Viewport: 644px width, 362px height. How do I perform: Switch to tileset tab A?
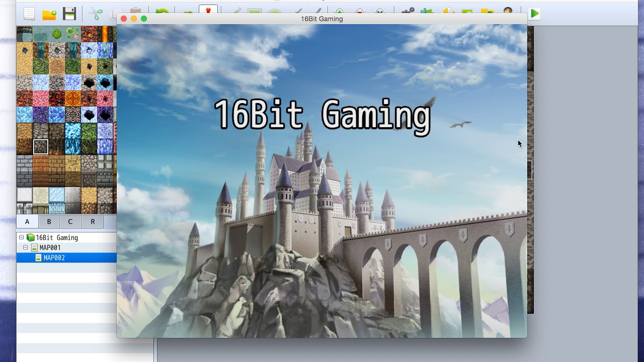tap(27, 222)
